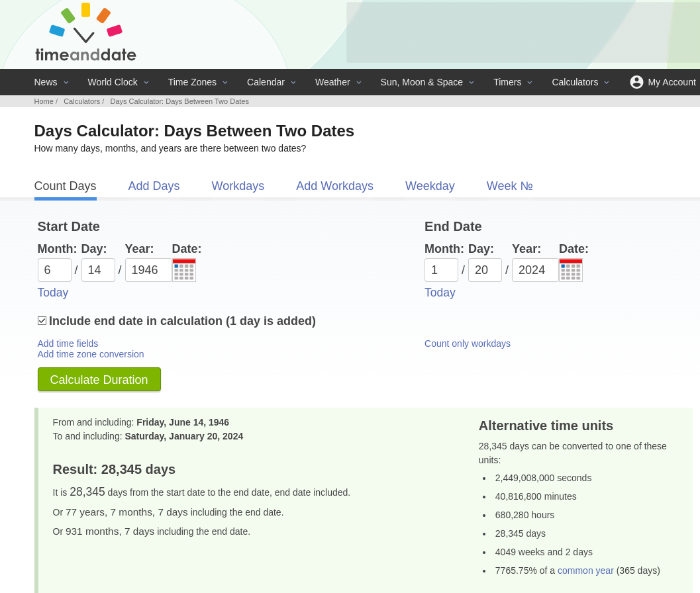Click the '2,449,008,000 seconds' value
The height and width of the screenshot is (593, 700).
pyautogui.click(x=543, y=478)
